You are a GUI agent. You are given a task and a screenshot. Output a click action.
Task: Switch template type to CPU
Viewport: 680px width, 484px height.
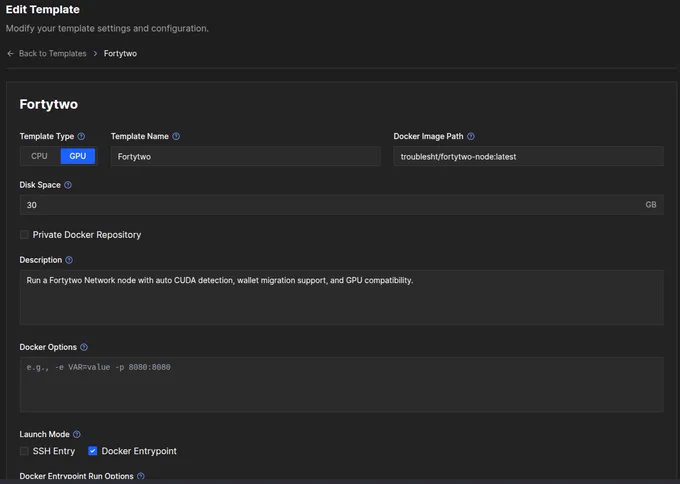click(39, 156)
